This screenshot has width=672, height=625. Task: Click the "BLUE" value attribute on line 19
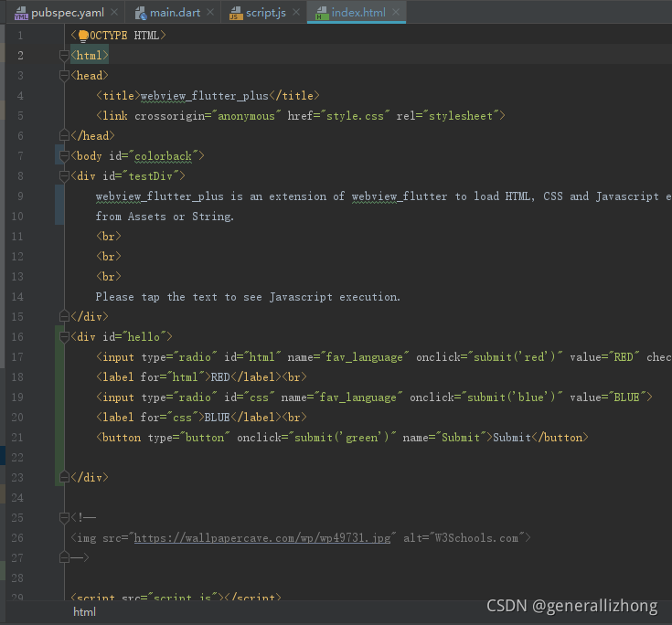tap(626, 397)
